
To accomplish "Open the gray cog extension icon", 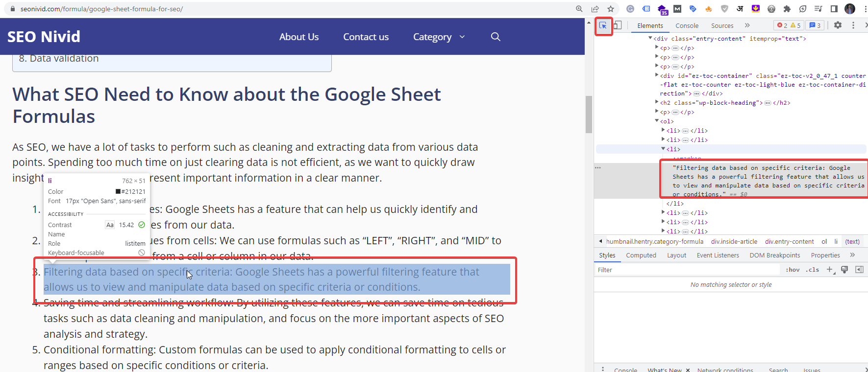I will [771, 9].
